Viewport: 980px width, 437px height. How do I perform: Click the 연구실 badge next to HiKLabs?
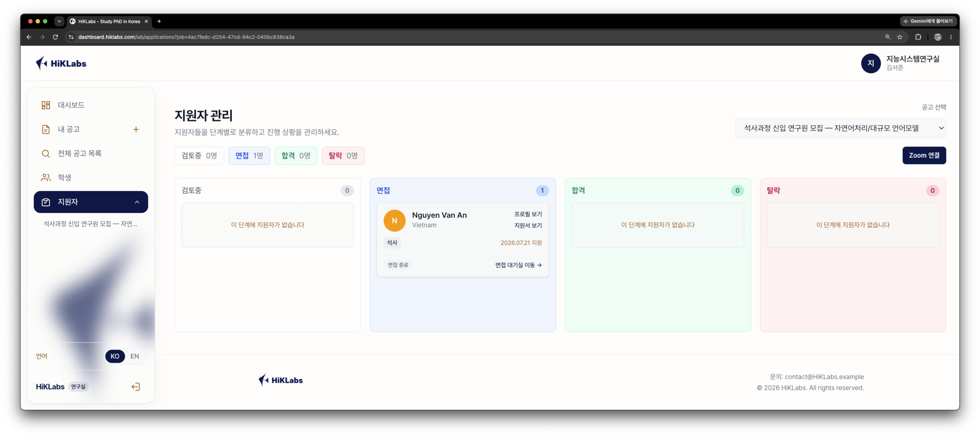tap(78, 387)
